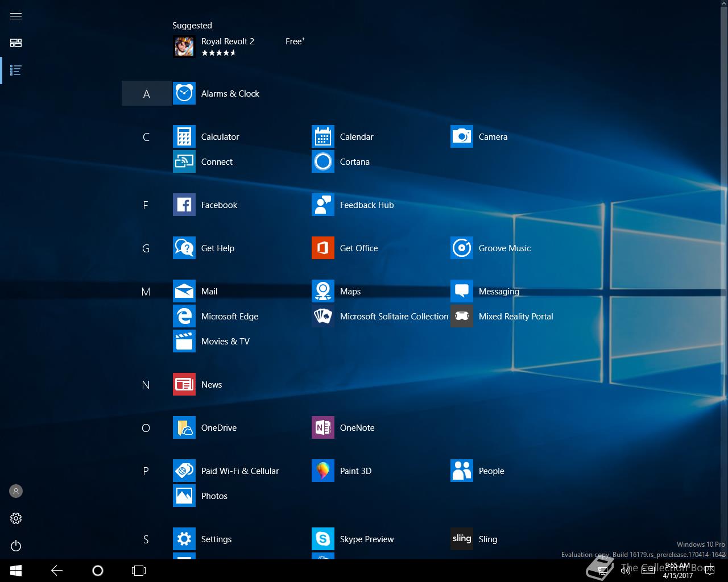Click the taskbar date 4/15/2017

[x=677, y=575]
